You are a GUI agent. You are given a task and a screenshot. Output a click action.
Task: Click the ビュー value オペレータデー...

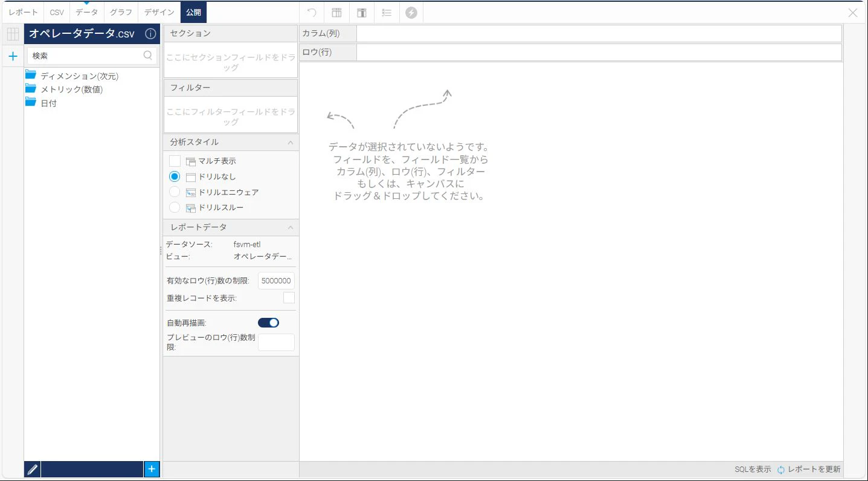263,256
